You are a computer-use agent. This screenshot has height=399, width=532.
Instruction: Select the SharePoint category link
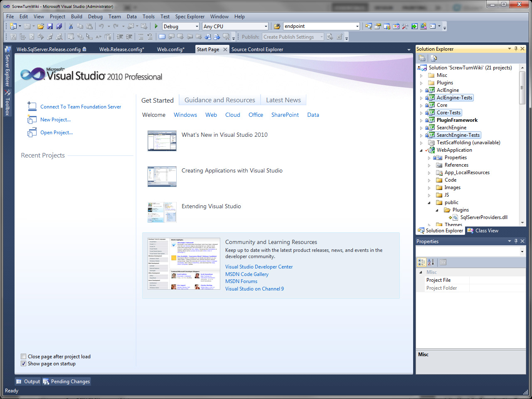[285, 115]
